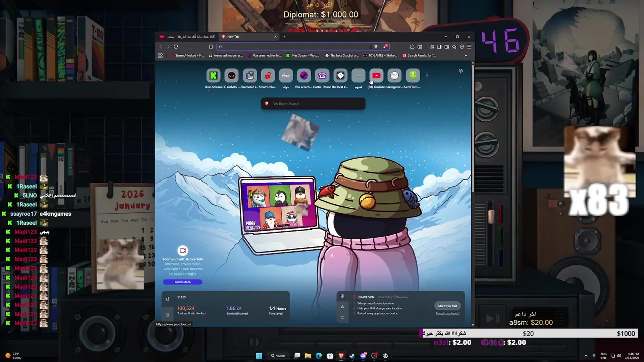
Task: Open a new tab with plus button
Action: (284, 37)
